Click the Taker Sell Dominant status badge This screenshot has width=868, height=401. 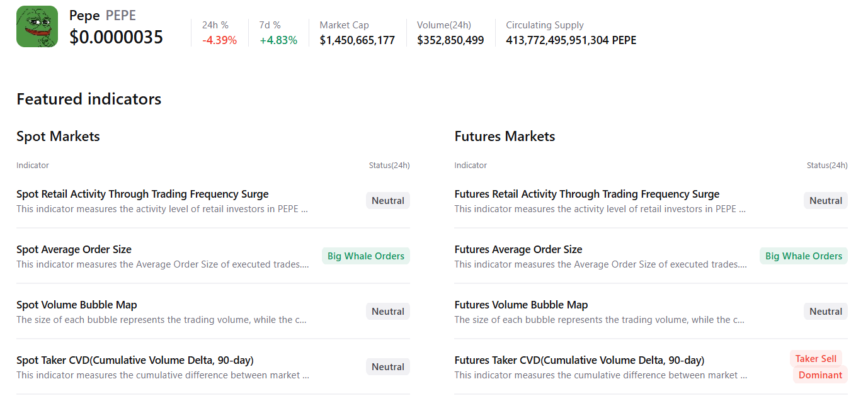coord(819,367)
